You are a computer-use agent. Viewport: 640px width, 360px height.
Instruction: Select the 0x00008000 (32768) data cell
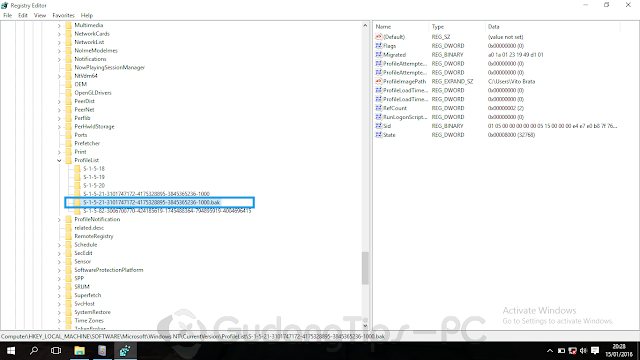pos(511,135)
